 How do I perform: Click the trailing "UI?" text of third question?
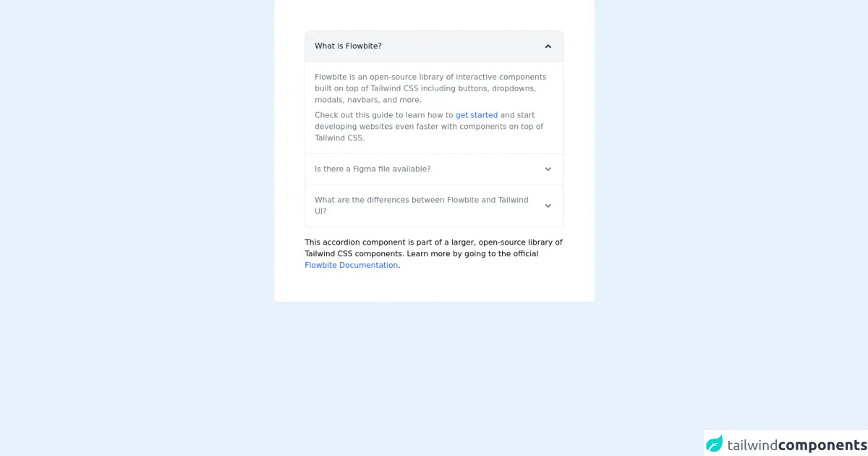click(x=320, y=211)
